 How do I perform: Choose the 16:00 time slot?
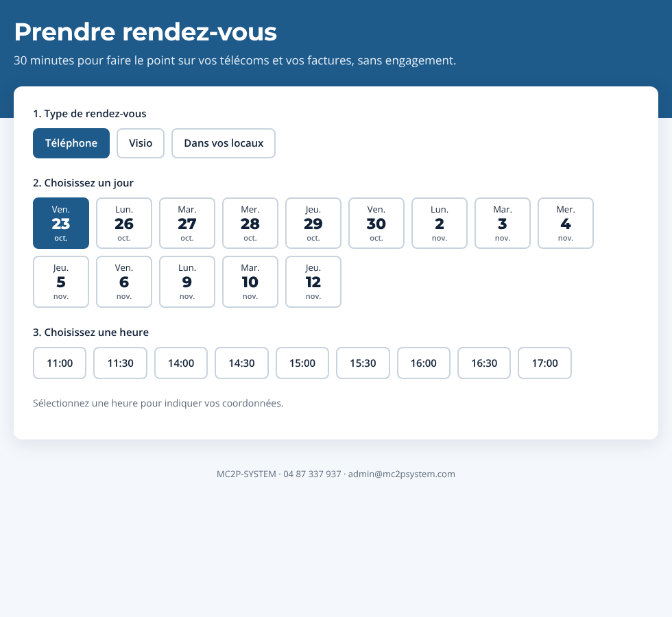click(x=424, y=363)
